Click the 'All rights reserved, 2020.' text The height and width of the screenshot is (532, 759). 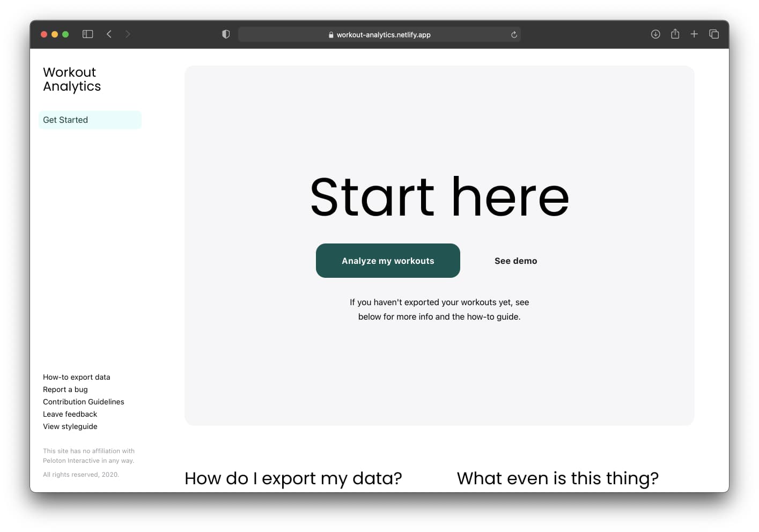tap(81, 475)
